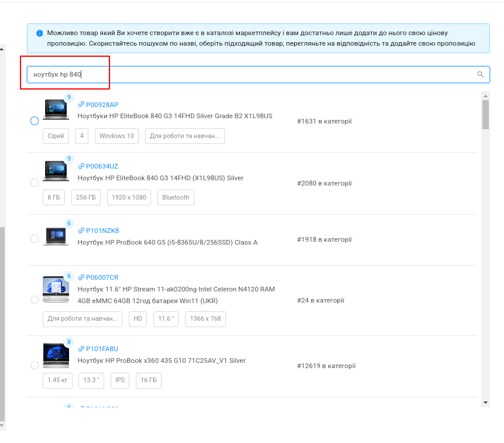The height and width of the screenshot is (443, 504).
Task: Click the count badge 8 on ProBook x360 thumbnail
Action: (68, 342)
